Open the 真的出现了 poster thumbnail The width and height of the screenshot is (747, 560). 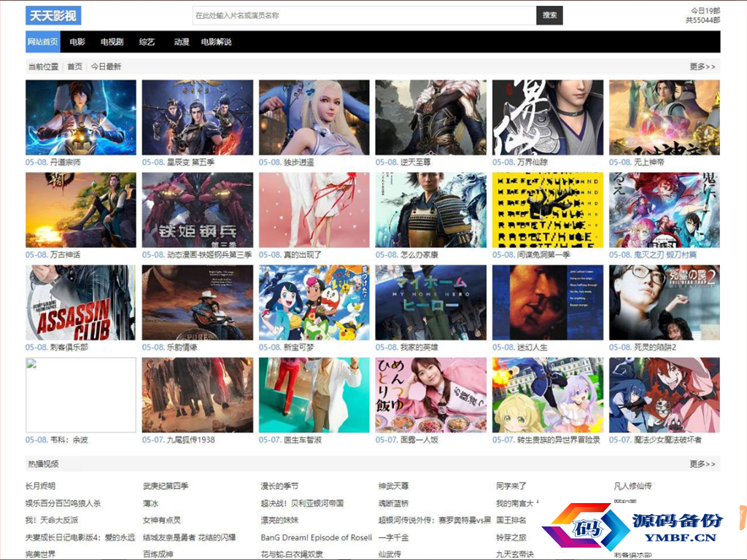314,210
